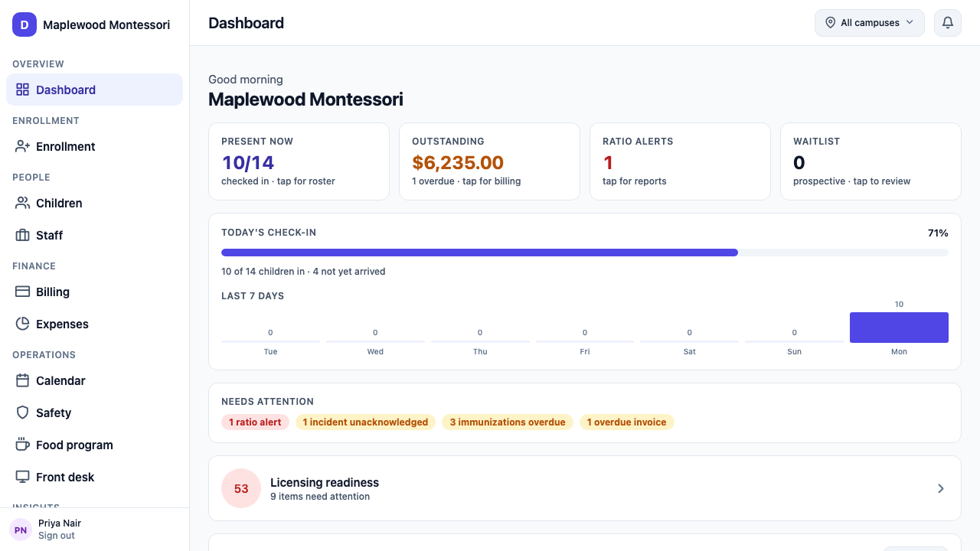Open the Ratio Alerts reports card
980x551 pixels.
coord(680,161)
